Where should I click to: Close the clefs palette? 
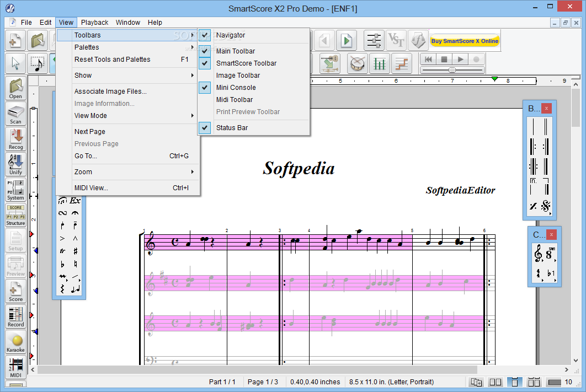click(551, 234)
